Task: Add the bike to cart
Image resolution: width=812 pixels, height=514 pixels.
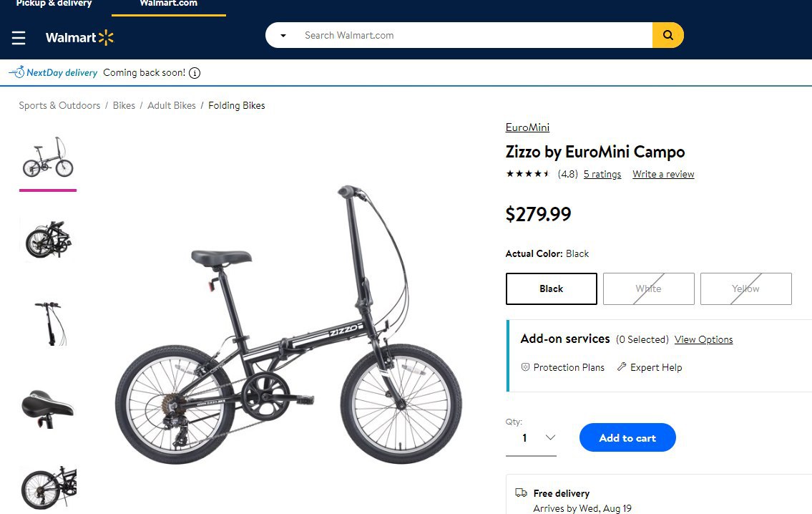Action: click(x=627, y=438)
